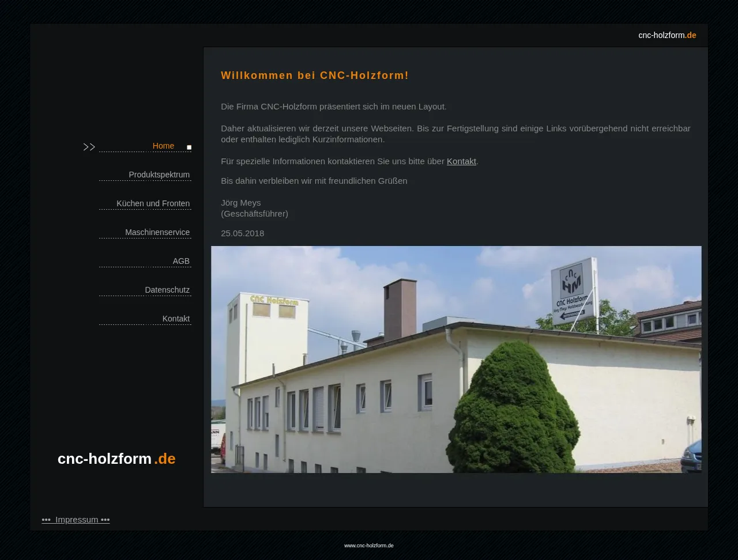Go to Küchen und Fronten
The height and width of the screenshot is (560, 738).
153,203
